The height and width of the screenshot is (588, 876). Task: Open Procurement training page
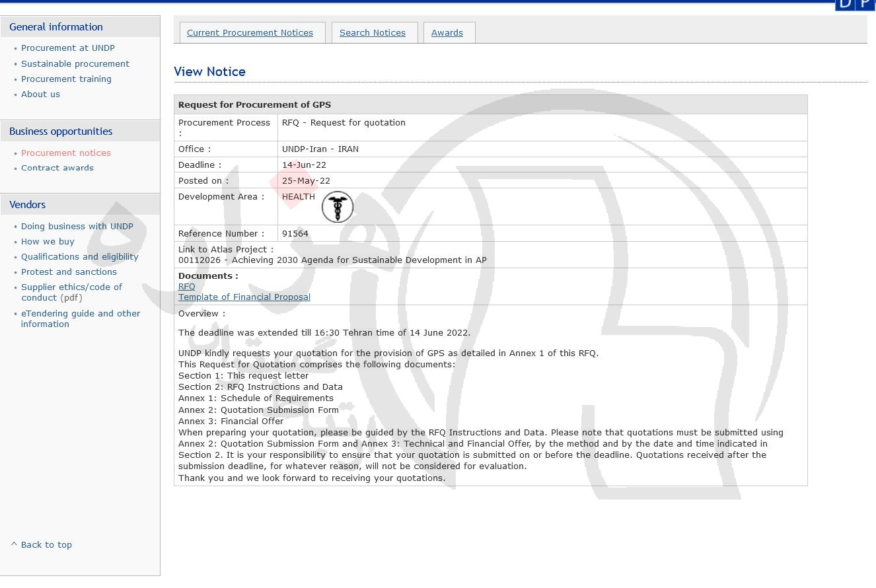66,79
